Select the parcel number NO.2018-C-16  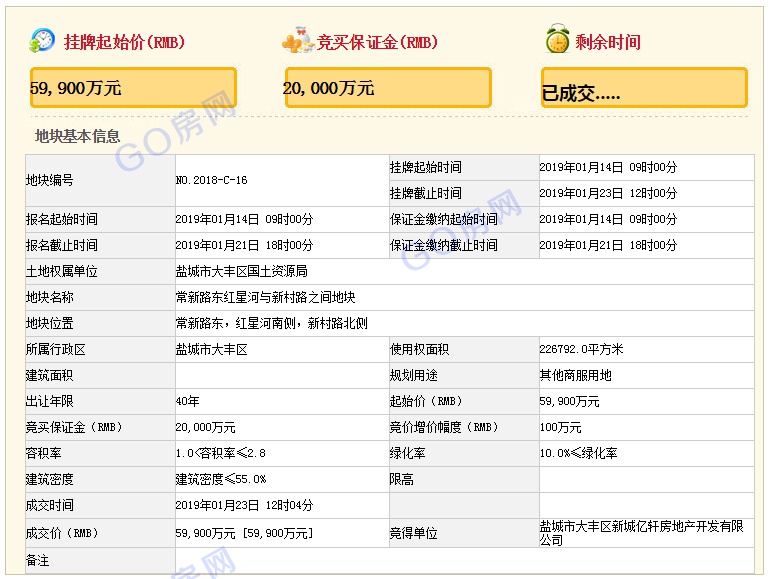coord(211,180)
